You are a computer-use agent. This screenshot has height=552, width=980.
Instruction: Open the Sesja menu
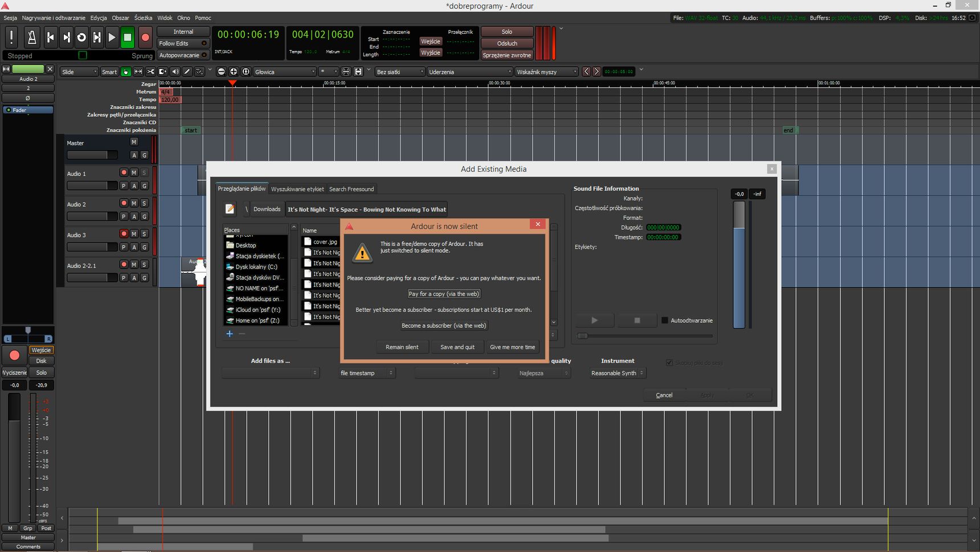pyautogui.click(x=10, y=18)
